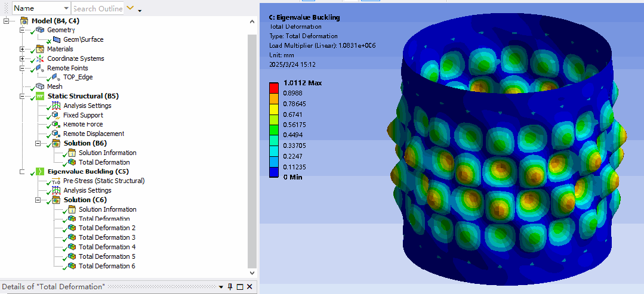Open the yellow chevron search options
This screenshot has height=294, width=644.
tap(130, 8)
